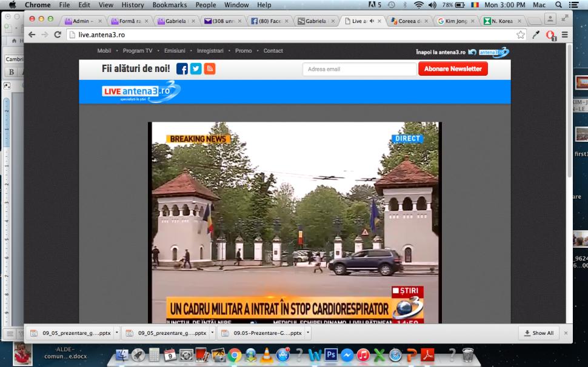
Task: Click the eyedropper extension icon
Action: 535,35
